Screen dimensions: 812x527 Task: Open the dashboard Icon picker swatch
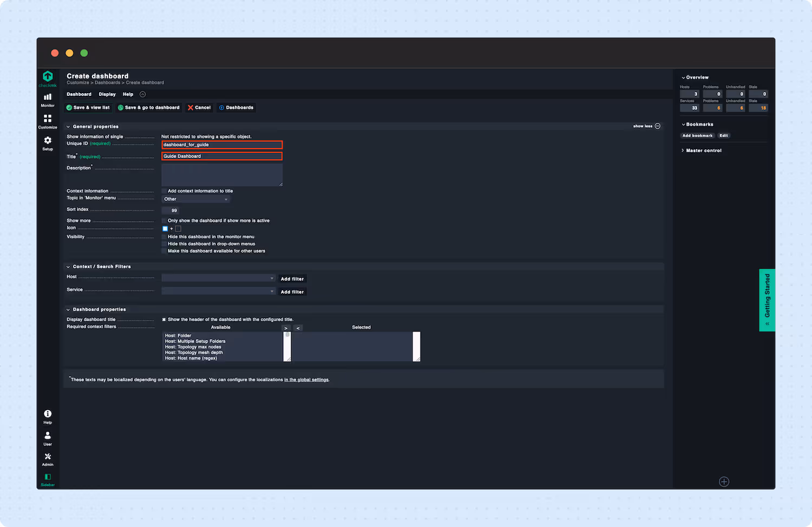pos(165,229)
